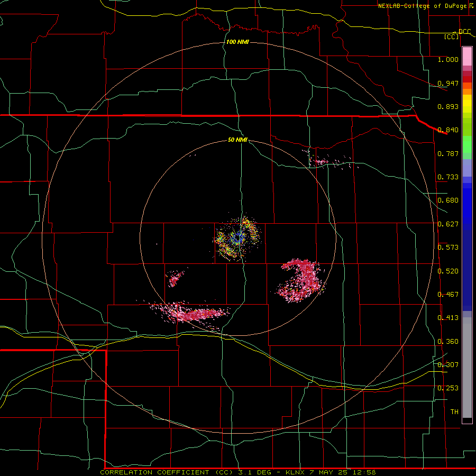Click the 0.947 color scale value

pos(448,83)
